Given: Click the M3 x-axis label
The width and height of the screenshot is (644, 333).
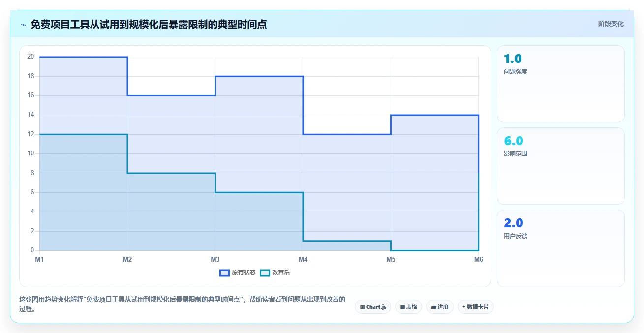Looking at the screenshot, I should (215, 259).
